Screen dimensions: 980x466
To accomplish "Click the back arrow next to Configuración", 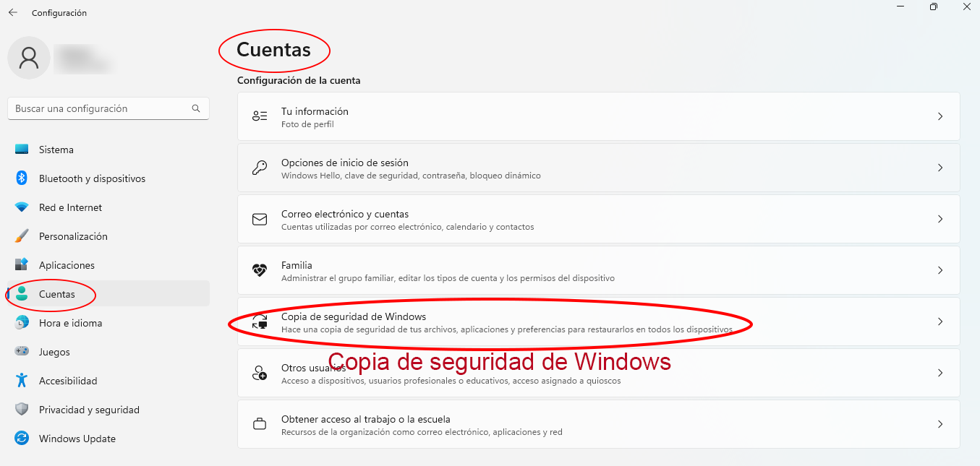I will pyautogui.click(x=13, y=12).
